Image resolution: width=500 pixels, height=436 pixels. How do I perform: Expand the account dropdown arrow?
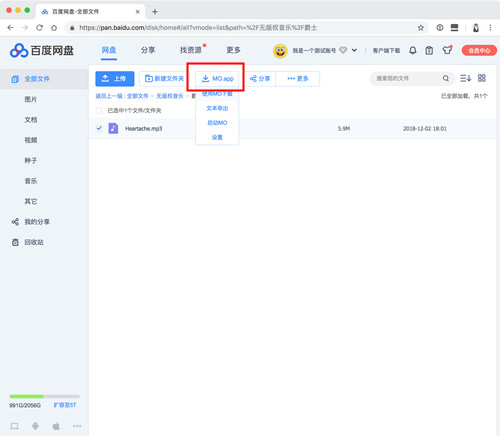[354, 50]
